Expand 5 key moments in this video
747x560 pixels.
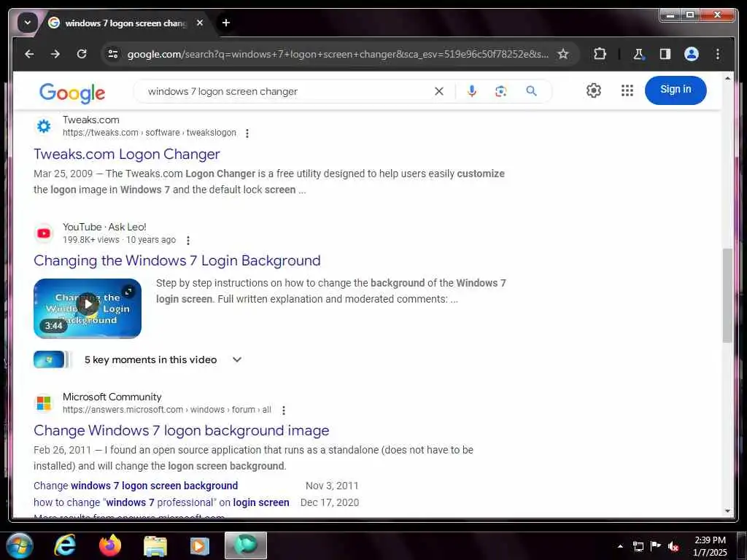tap(162, 359)
